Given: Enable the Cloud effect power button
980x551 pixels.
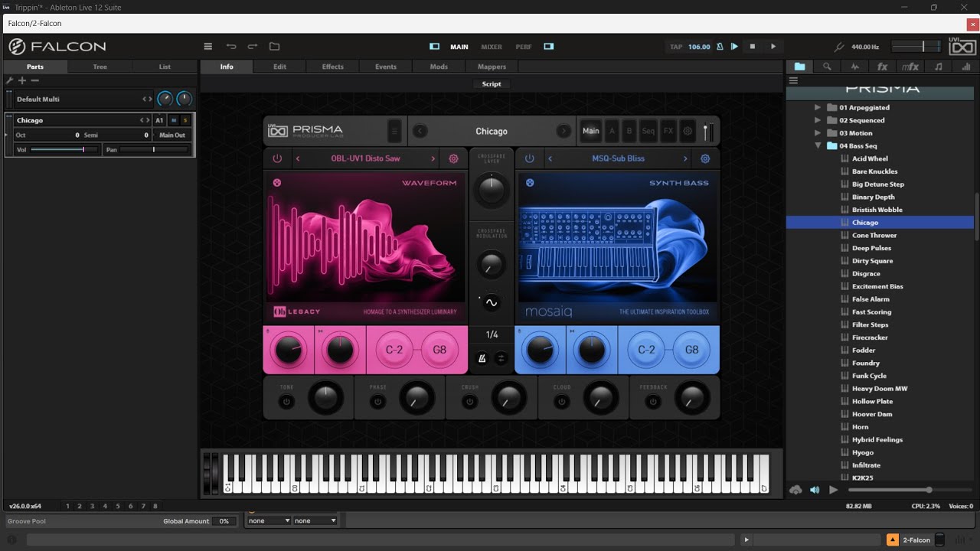Looking at the screenshot, I should pos(562,401).
